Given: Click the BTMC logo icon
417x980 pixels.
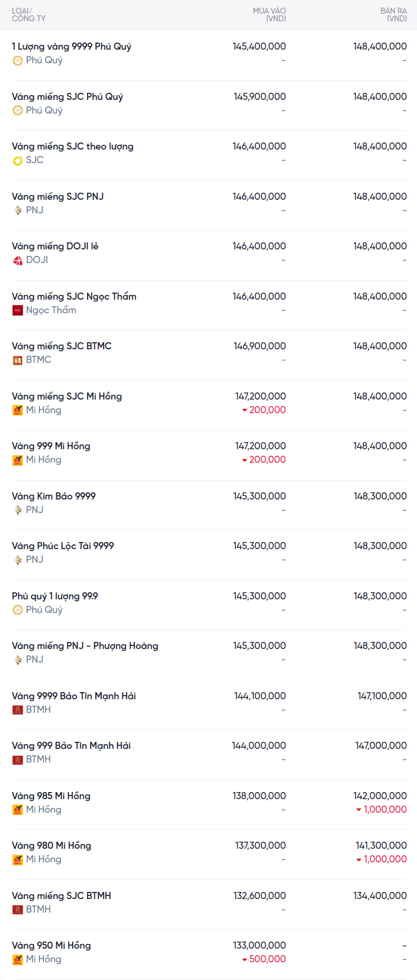Looking at the screenshot, I should 18,360.
